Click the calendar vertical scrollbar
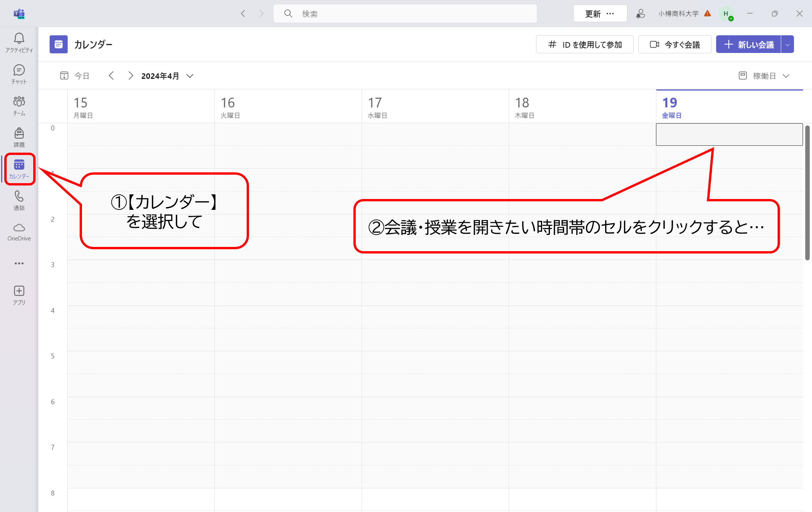 [x=807, y=193]
